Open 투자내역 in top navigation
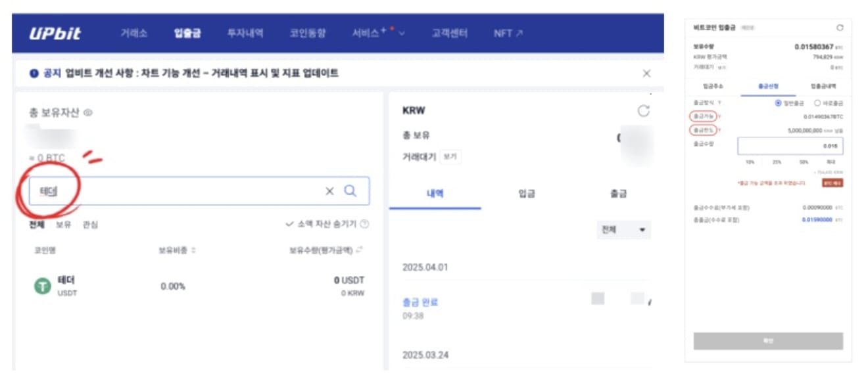Screen dimensions: 868x381 click(245, 33)
